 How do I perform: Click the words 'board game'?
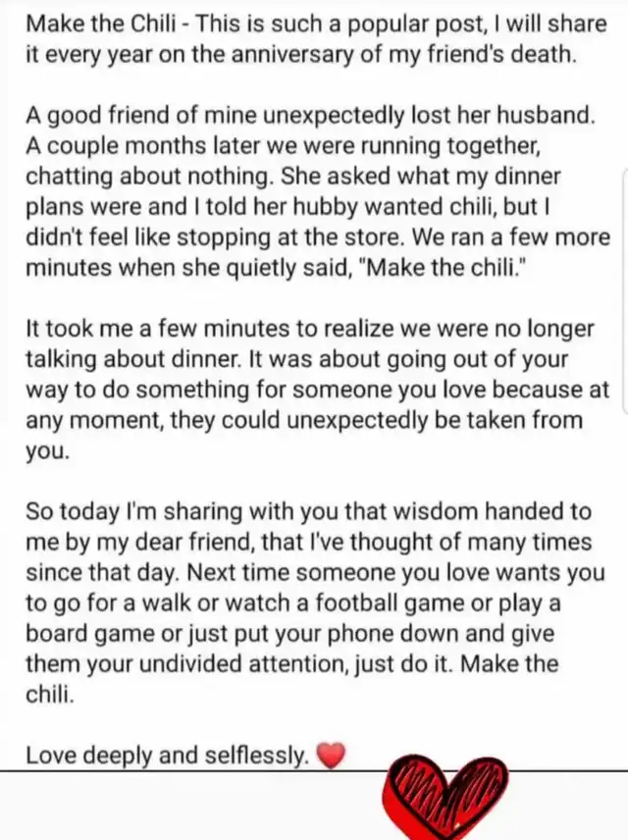[x=90, y=634]
